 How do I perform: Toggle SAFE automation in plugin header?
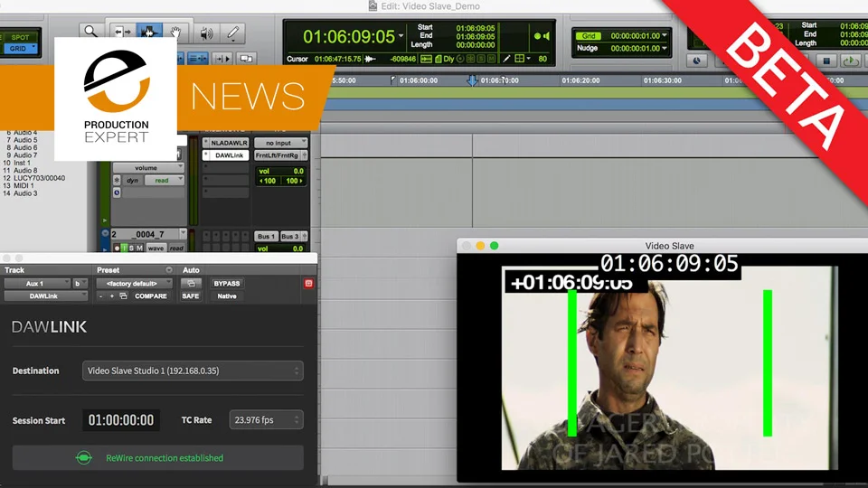[191, 296]
